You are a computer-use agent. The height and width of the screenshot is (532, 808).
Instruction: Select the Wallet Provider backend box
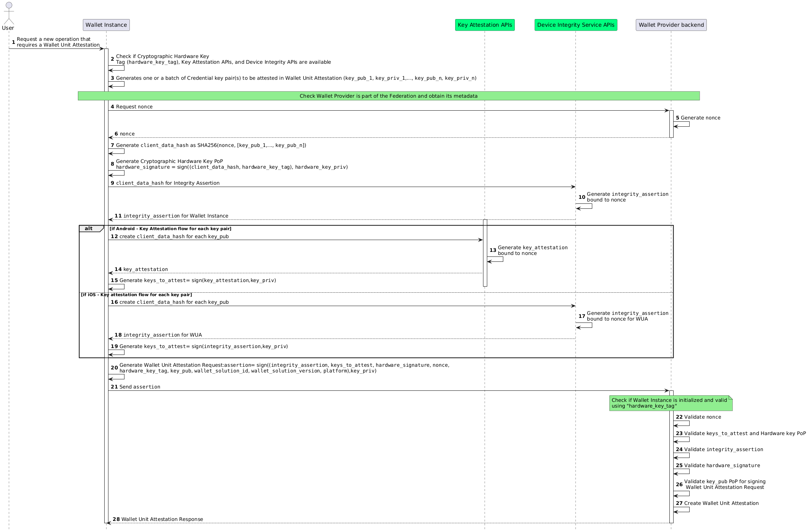pyautogui.click(x=671, y=25)
